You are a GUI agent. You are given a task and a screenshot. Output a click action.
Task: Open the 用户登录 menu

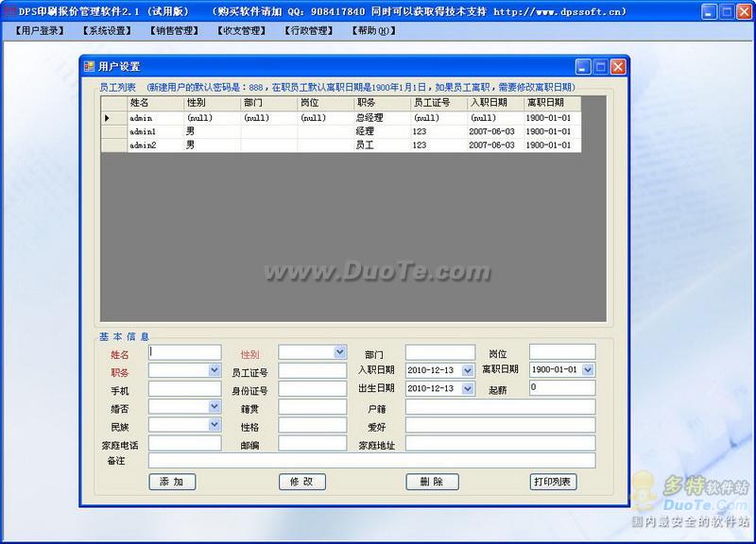coord(40,31)
